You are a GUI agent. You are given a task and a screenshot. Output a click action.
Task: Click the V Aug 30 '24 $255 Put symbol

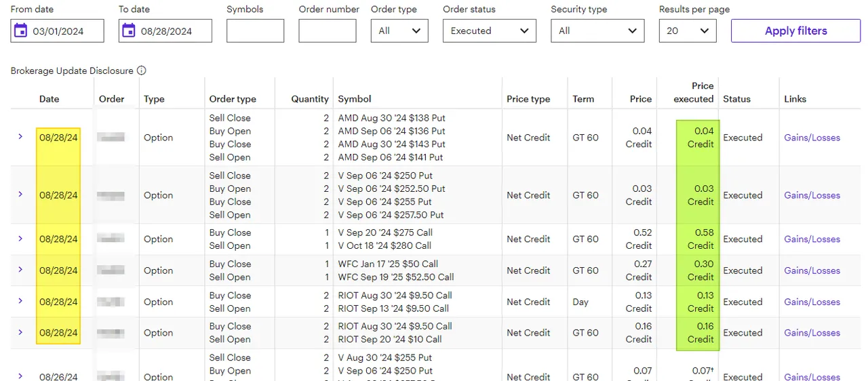pyautogui.click(x=385, y=357)
